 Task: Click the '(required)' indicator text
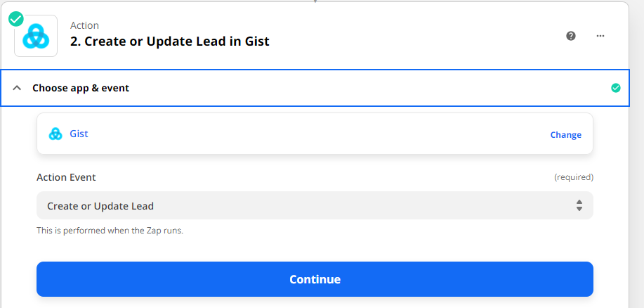pos(573,177)
